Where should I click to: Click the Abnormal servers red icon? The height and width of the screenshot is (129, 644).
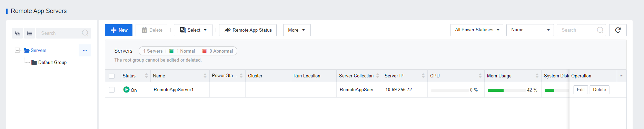205,51
